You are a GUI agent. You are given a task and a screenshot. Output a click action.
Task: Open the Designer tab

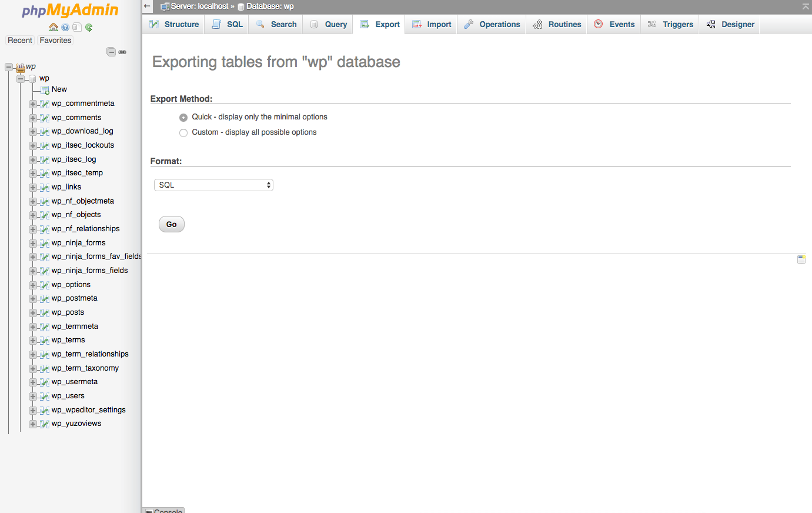[x=730, y=24]
